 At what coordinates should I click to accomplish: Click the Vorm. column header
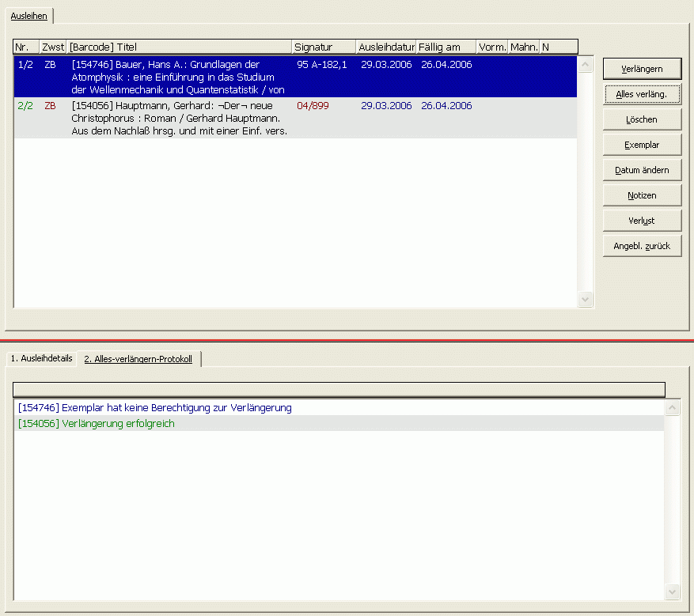(x=492, y=47)
